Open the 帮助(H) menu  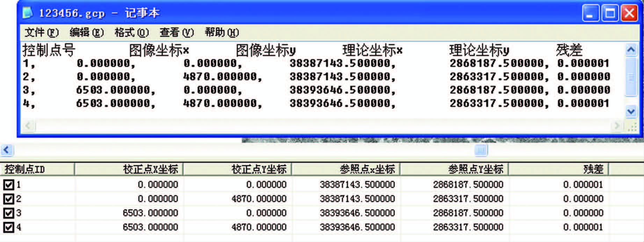(x=222, y=33)
